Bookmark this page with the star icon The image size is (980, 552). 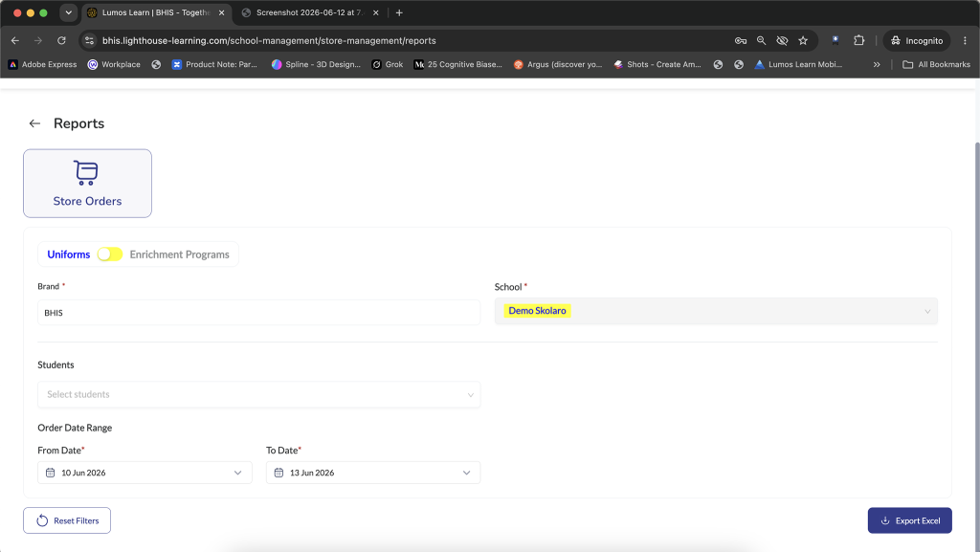click(x=803, y=40)
